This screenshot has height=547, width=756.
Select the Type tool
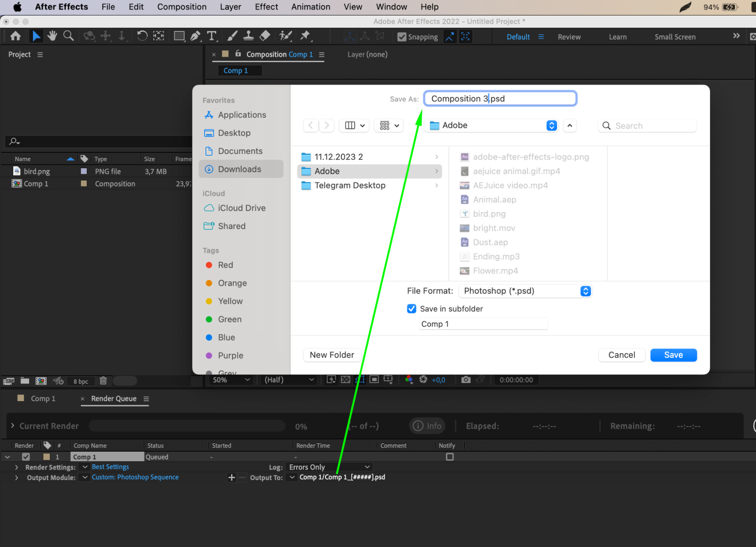pyautogui.click(x=212, y=36)
